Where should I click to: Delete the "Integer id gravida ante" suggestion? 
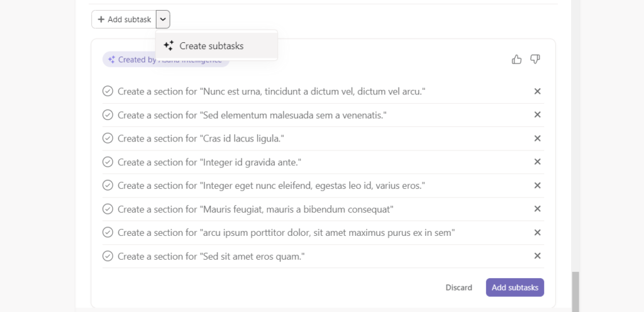[538, 162]
